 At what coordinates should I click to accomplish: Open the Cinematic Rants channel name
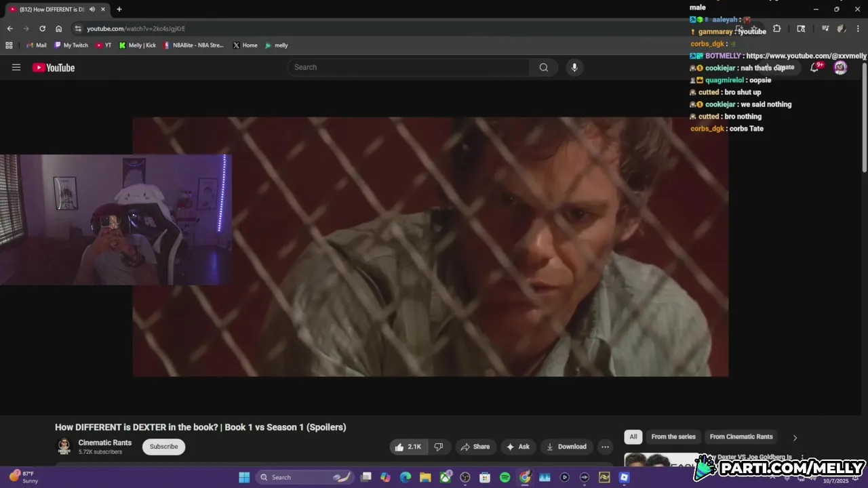pos(105,443)
